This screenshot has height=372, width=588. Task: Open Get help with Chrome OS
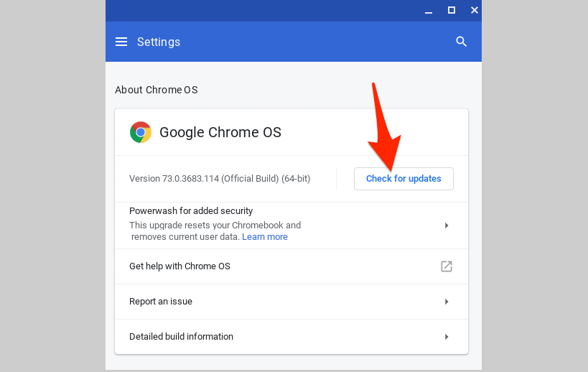[179, 266]
